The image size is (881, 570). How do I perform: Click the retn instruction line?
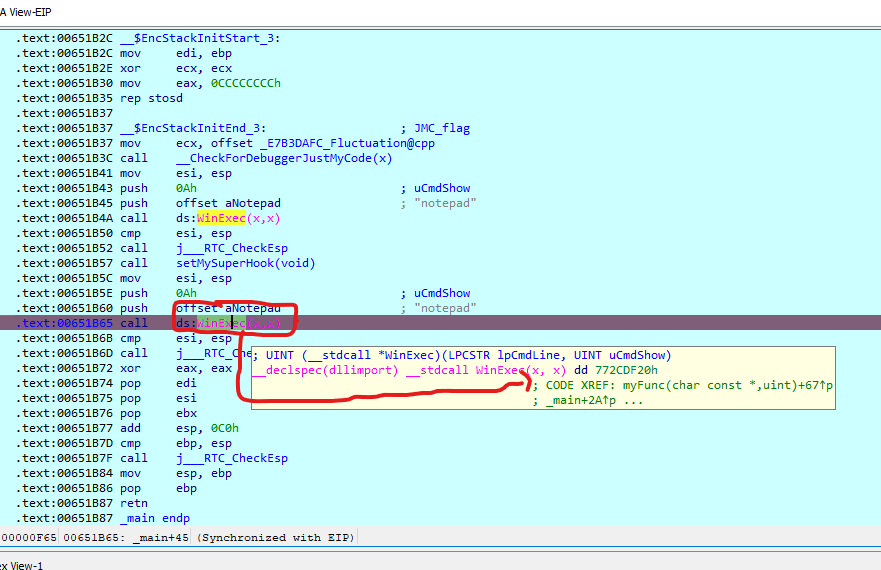point(133,503)
